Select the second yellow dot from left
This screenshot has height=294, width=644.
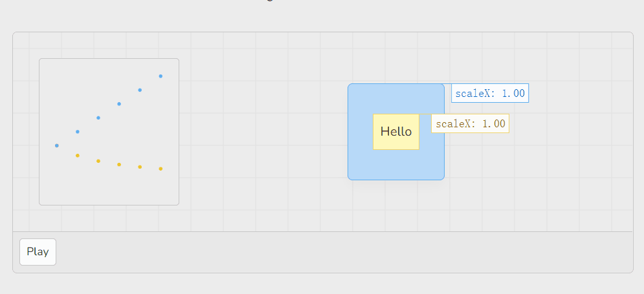[98, 161]
